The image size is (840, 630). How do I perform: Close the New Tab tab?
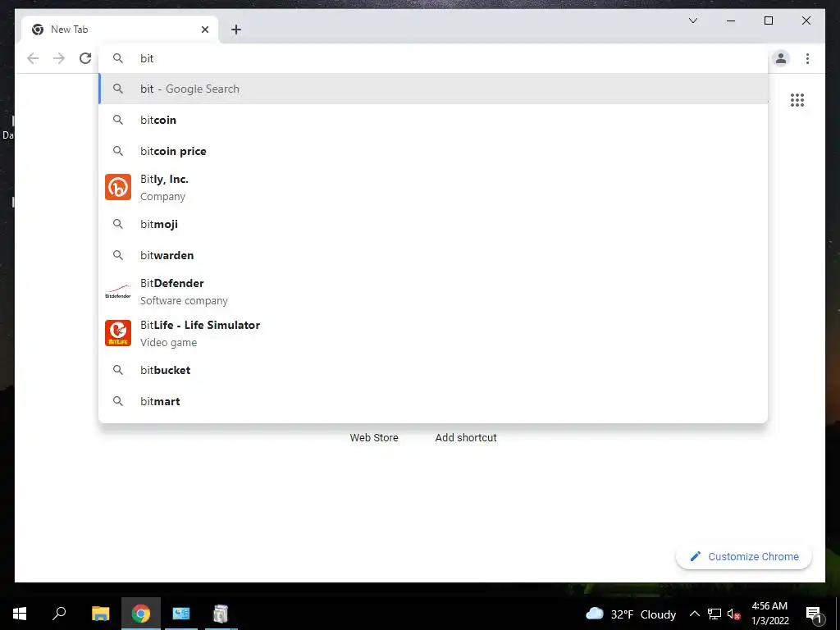click(204, 30)
